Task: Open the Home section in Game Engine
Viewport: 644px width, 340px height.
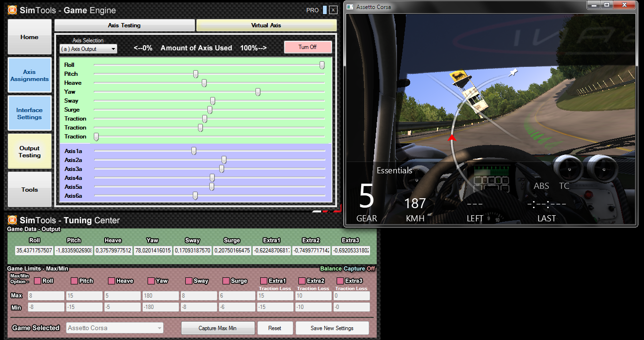Action: click(x=30, y=37)
